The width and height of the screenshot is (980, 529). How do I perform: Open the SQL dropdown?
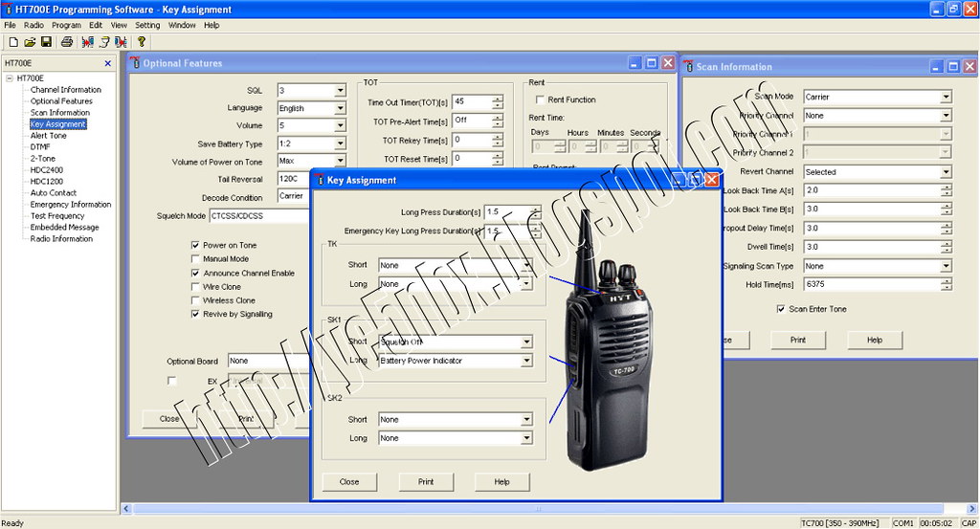pos(340,91)
